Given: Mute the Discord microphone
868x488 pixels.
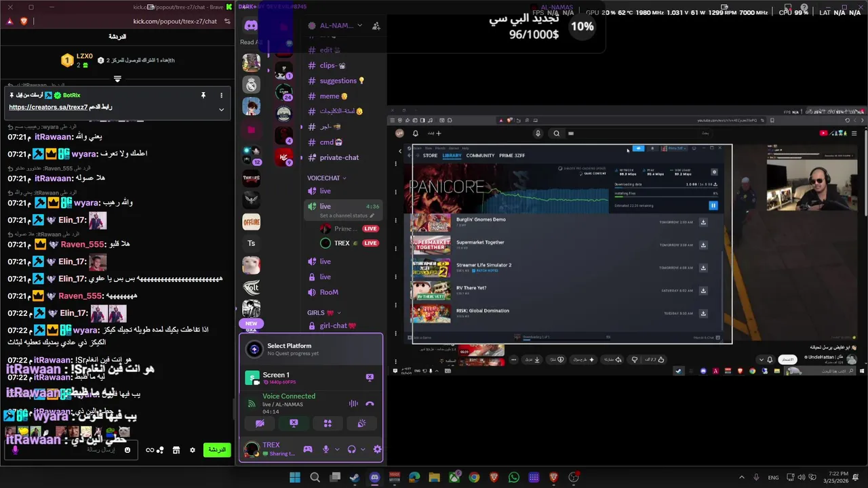Looking at the screenshot, I should coord(325,449).
